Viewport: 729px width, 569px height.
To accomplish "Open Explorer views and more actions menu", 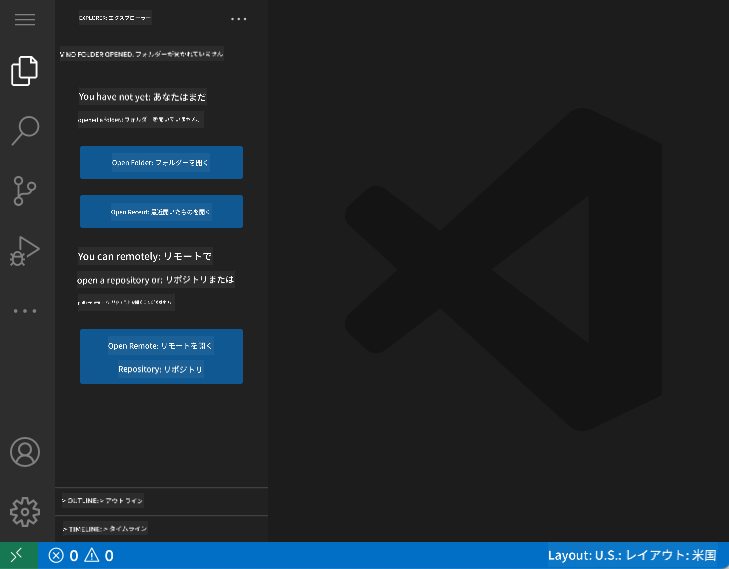I will (x=238, y=18).
